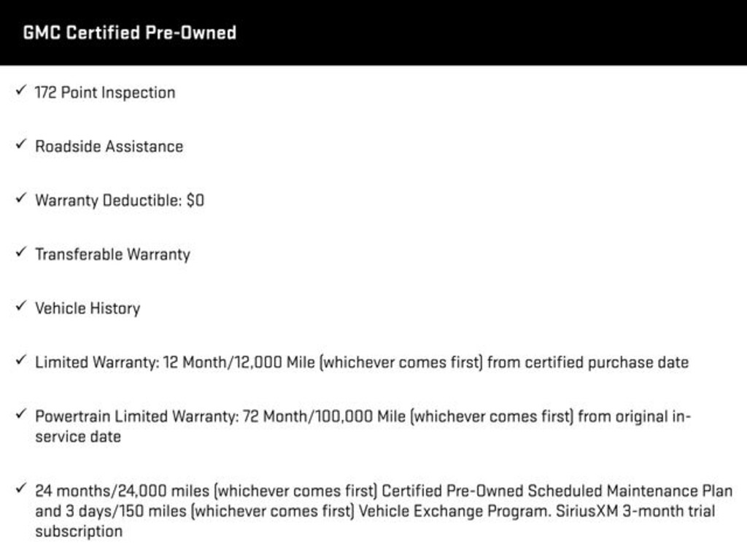Click the checkmark next to Roadside Assistance
This screenshot has height=560, width=747.
(20, 144)
